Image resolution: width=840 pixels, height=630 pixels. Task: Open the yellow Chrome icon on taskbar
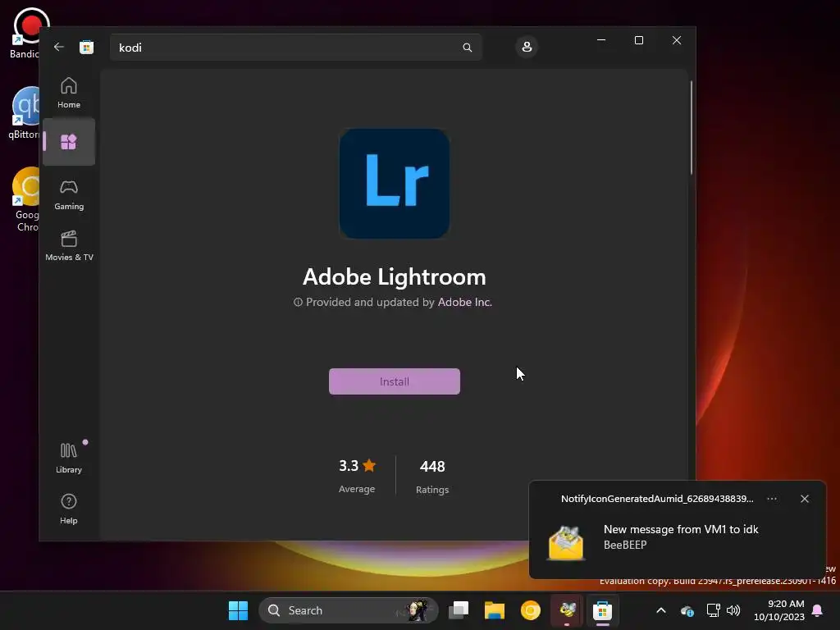(x=531, y=610)
